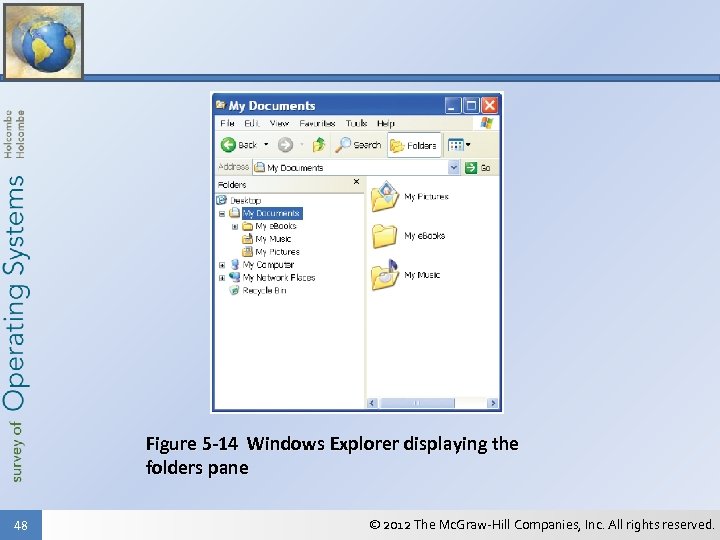
Task: Open Forward history dropdown arrow
Action: point(302,145)
